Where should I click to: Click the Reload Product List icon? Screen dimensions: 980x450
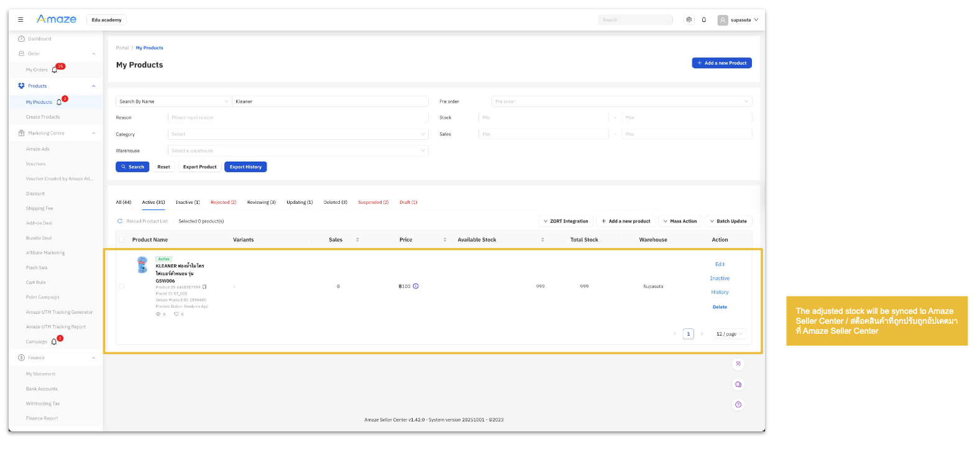tap(120, 221)
